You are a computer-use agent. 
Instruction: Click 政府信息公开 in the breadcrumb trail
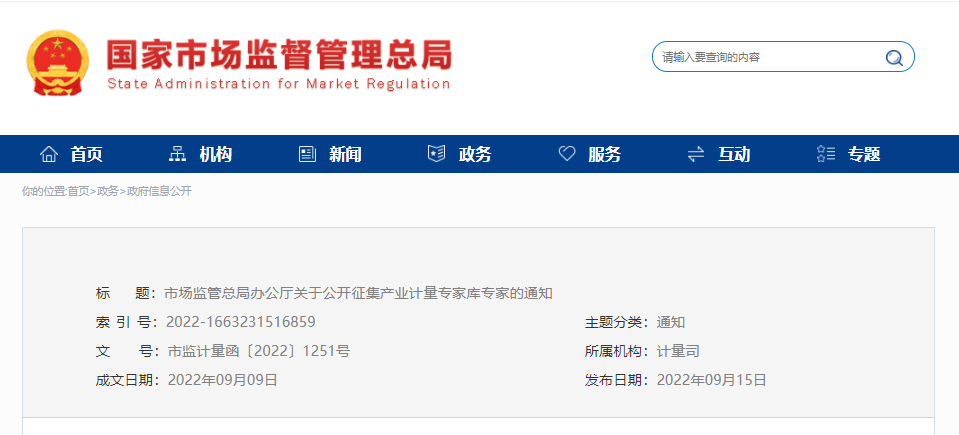click(x=159, y=191)
